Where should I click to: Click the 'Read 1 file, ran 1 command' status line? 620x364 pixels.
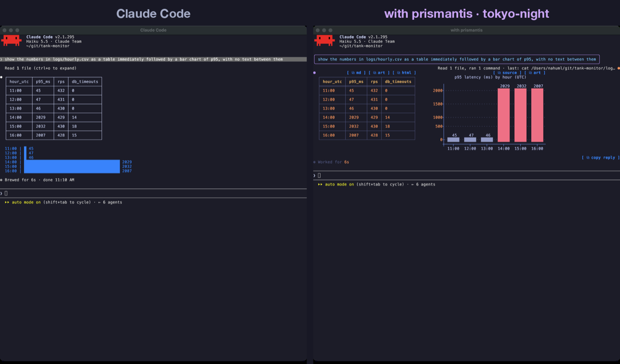point(527,68)
